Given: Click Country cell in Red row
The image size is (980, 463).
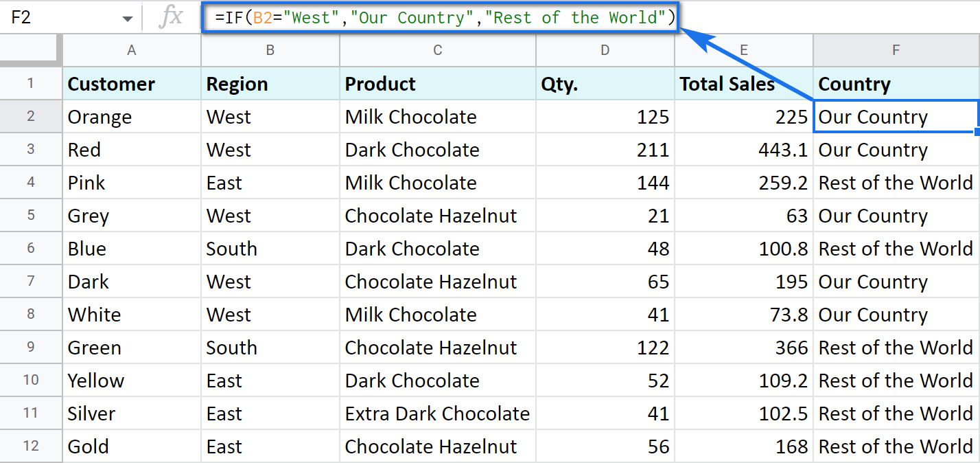Looking at the screenshot, I should [x=896, y=150].
